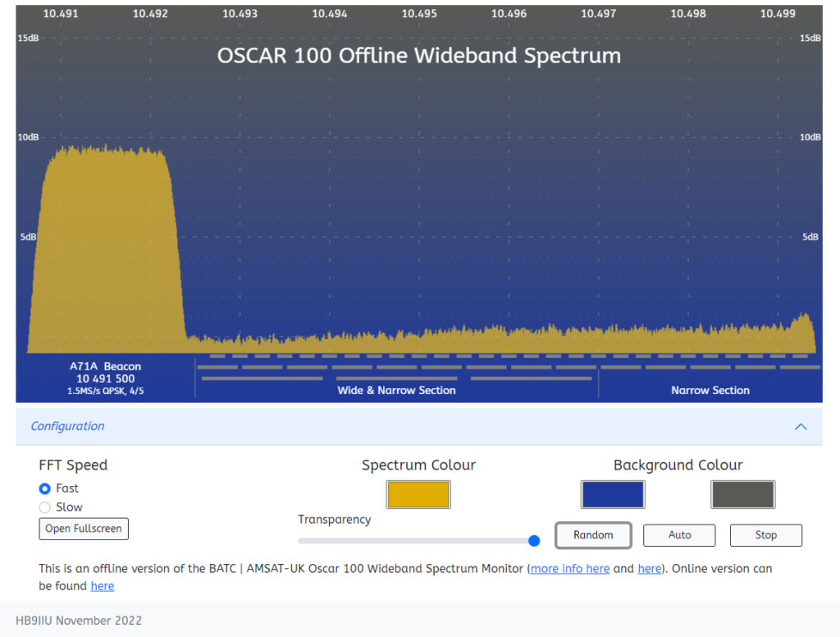Click the "Transparency" label
The height and width of the screenshot is (637, 840).
pos(335,520)
